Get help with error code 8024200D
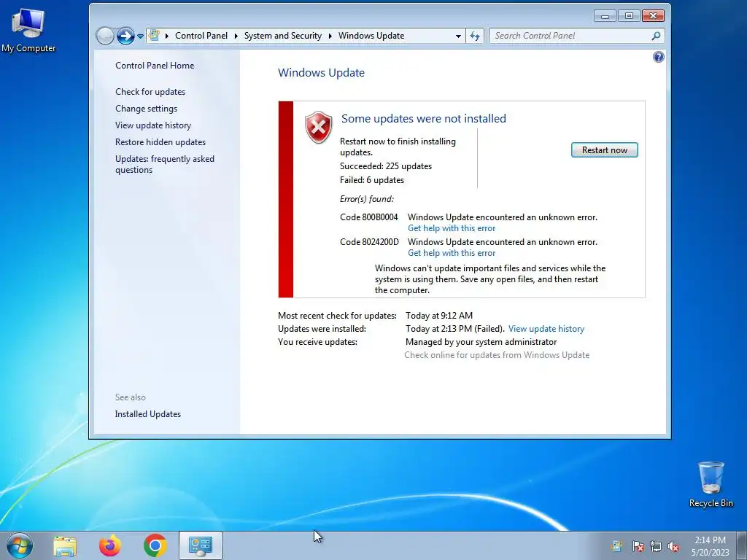 coord(452,253)
